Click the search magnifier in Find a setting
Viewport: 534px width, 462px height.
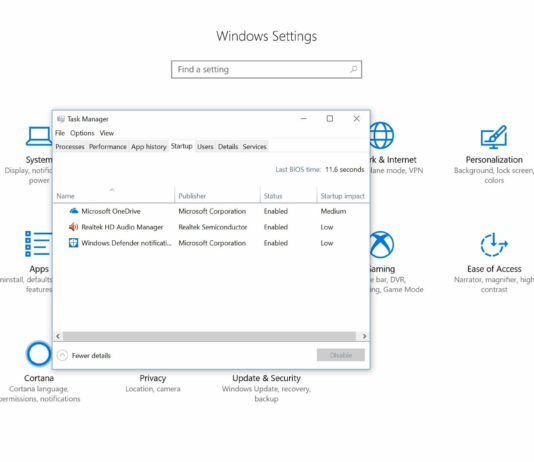tap(354, 69)
